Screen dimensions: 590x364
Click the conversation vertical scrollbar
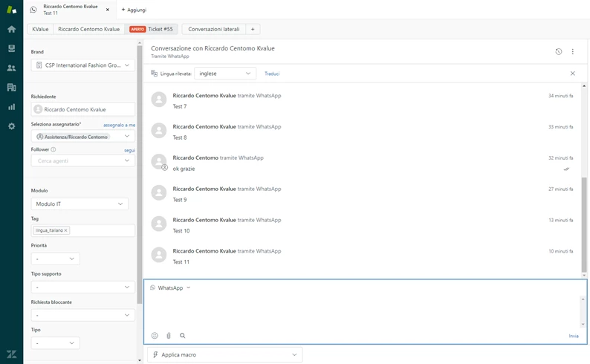(x=583, y=224)
